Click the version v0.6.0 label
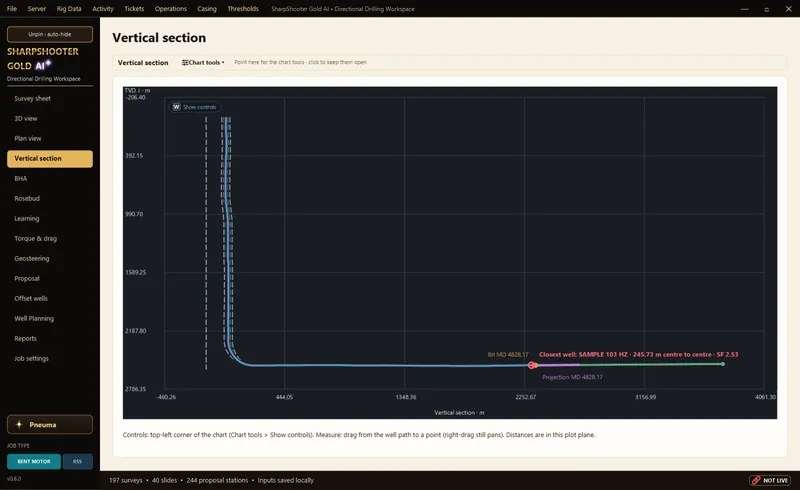This screenshot has width=800, height=490. 14,479
